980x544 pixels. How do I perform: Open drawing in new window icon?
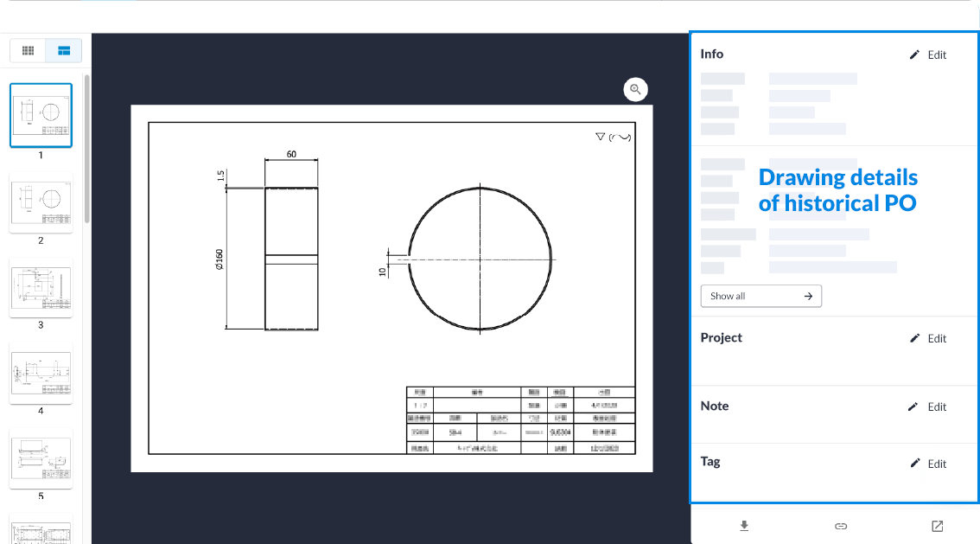point(937,527)
